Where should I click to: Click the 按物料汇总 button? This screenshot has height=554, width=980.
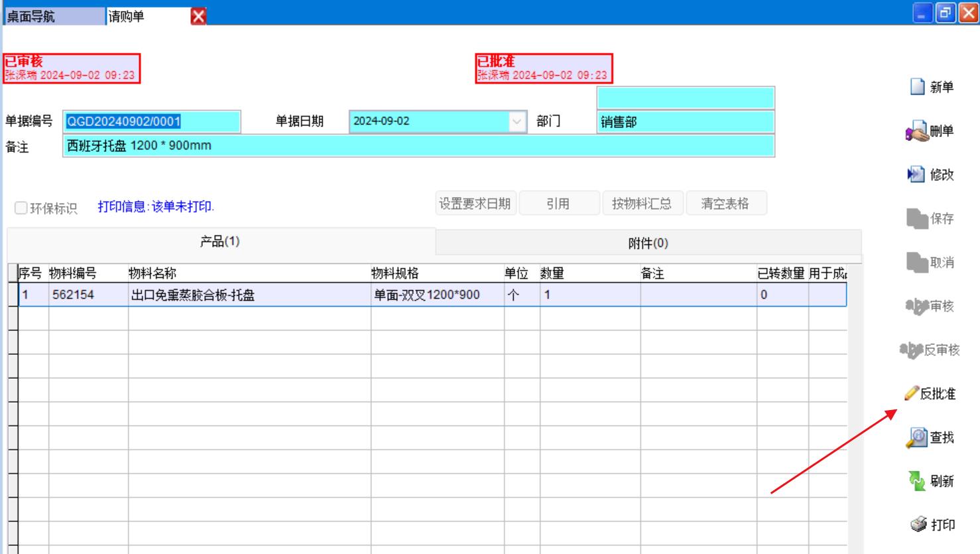click(x=641, y=204)
